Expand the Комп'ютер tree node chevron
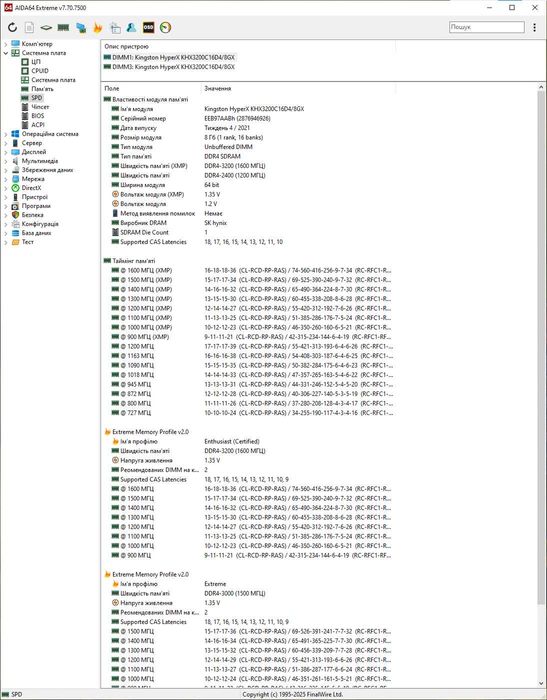Image resolution: width=547 pixels, height=700 pixels. point(5,44)
